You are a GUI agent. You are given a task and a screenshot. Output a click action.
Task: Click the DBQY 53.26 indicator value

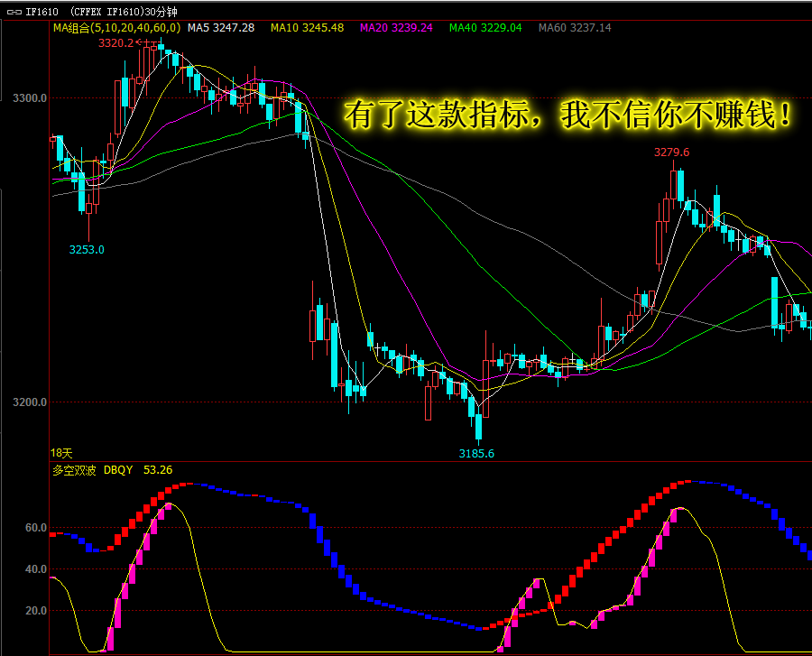pos(138,470)
